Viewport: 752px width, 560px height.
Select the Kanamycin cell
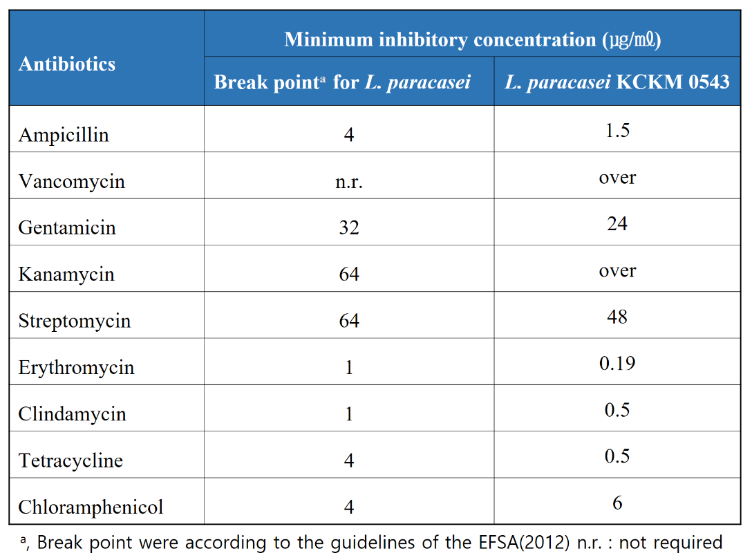66,274
